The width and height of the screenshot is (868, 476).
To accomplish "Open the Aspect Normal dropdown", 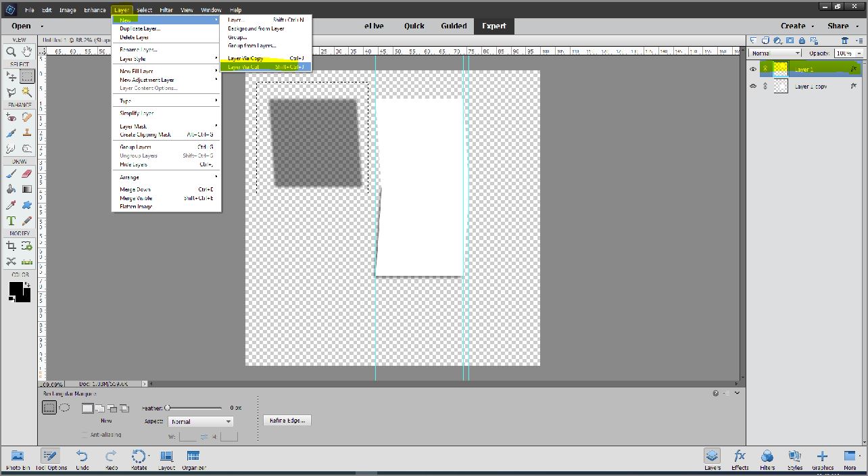I will (x=200, y=421).
